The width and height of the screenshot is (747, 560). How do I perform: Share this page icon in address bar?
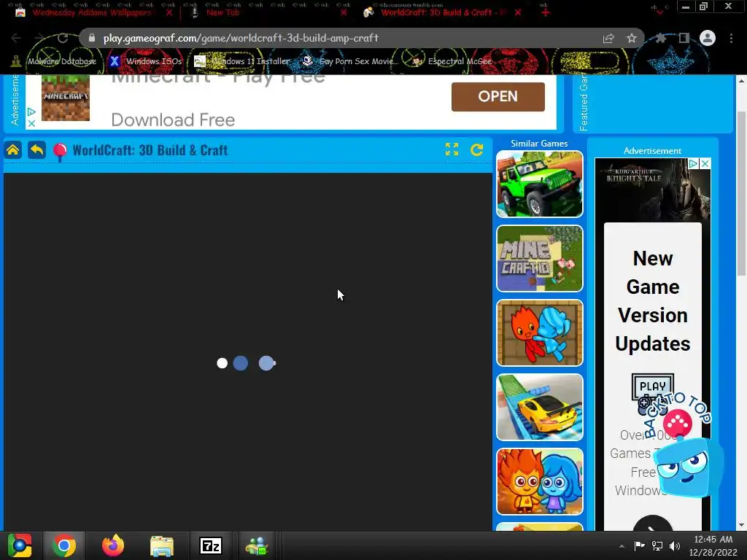[x=608, y=38]
